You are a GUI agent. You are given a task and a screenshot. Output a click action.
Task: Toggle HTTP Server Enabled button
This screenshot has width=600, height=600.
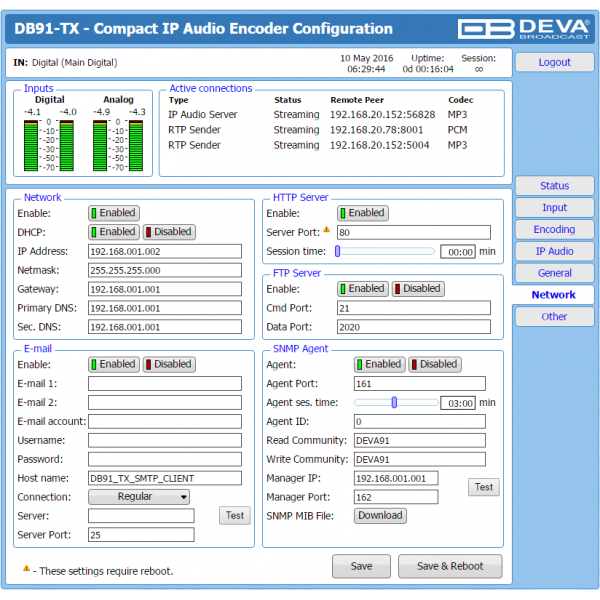coord(363,213)
